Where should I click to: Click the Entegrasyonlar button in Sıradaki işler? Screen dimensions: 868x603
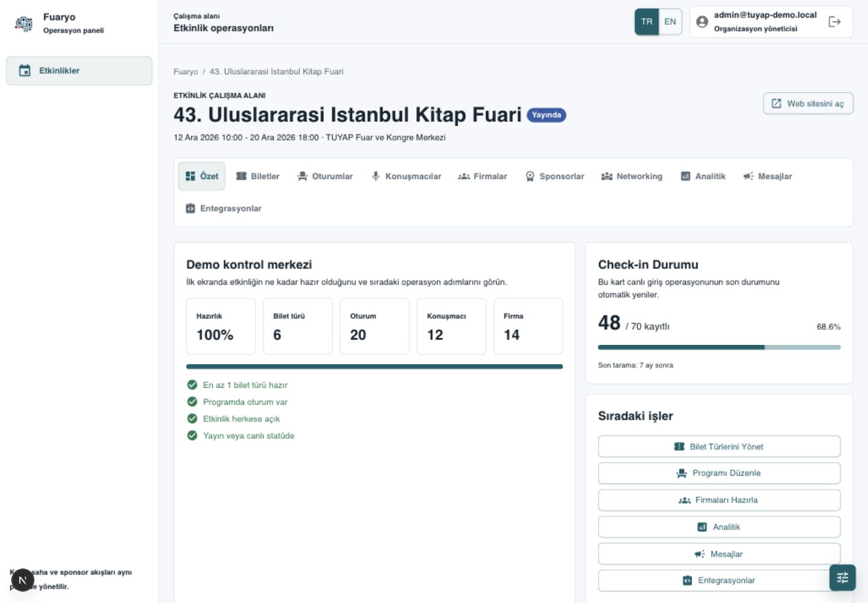(719, 581)
